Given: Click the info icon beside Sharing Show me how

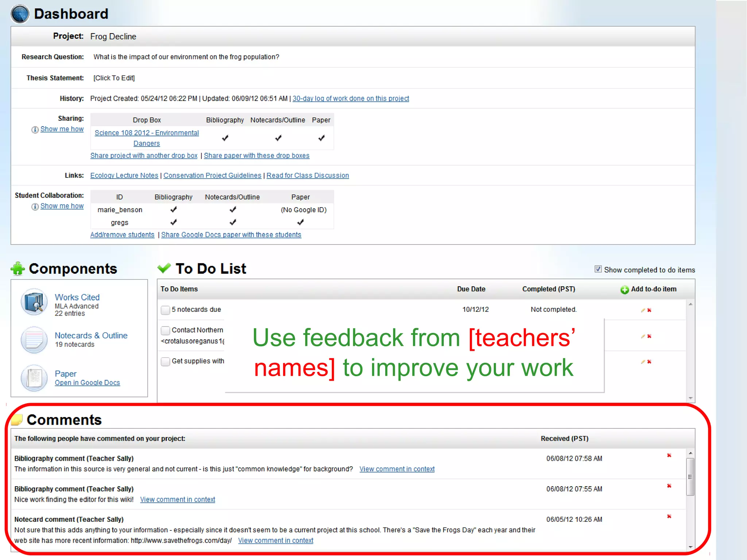Looking at the screenshot, I should pos(35,130).
